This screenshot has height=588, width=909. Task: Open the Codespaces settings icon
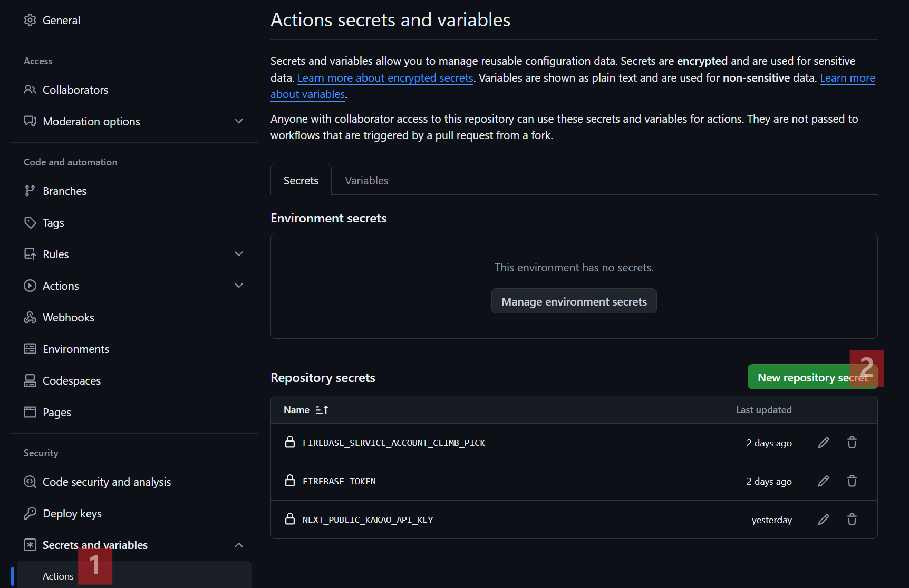click(x=30, y=380)
